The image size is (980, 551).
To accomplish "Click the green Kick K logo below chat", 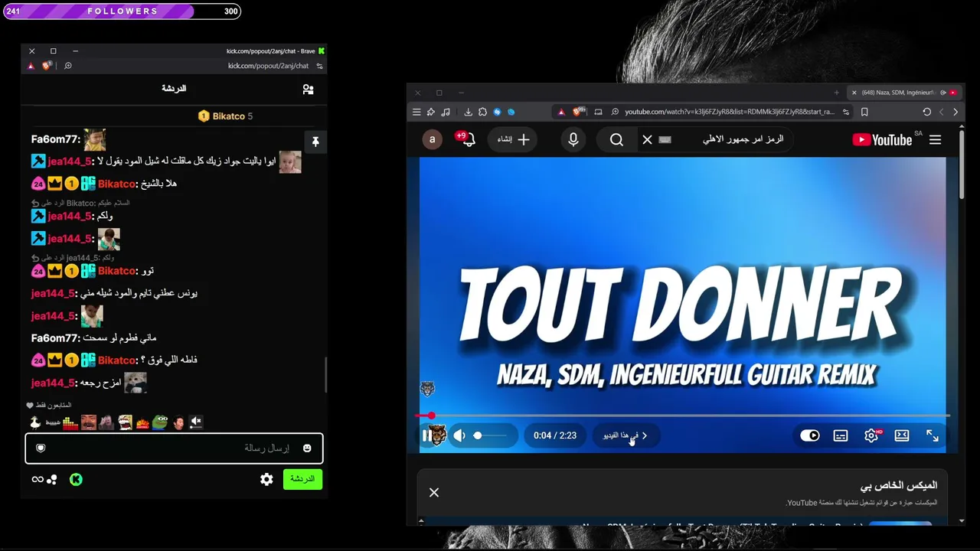I will coord(76,480).
